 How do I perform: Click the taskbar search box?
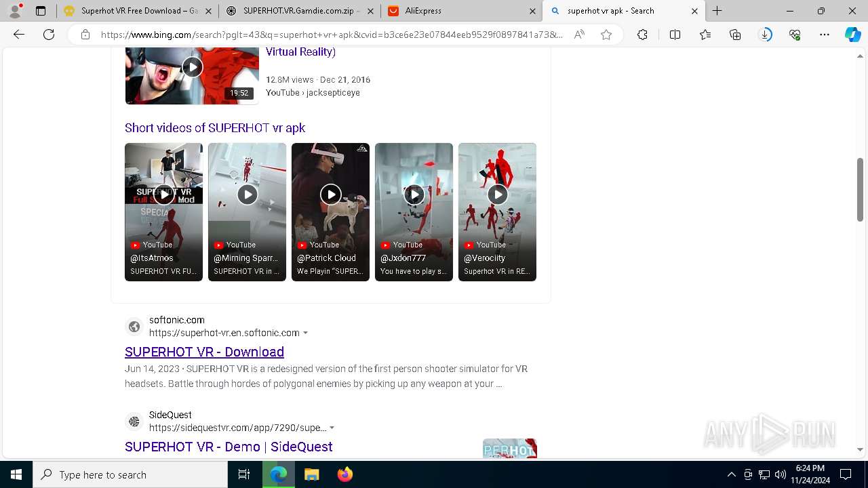(130, 474)
